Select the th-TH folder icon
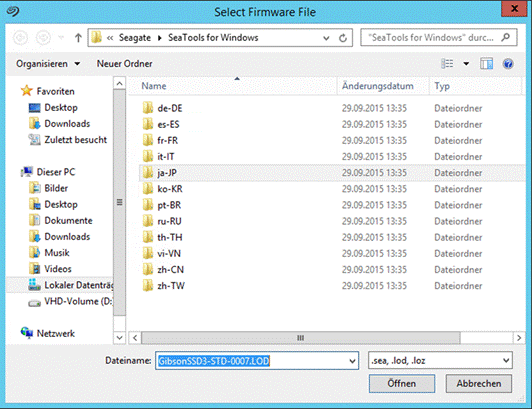 pyautogui.click(x=148, y=237)
